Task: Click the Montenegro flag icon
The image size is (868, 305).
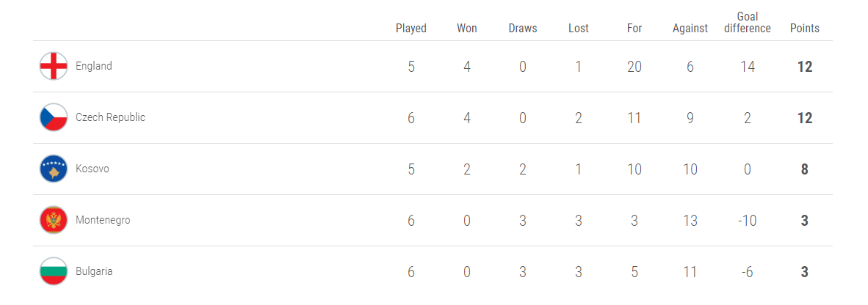Action: tap(54, 220)
